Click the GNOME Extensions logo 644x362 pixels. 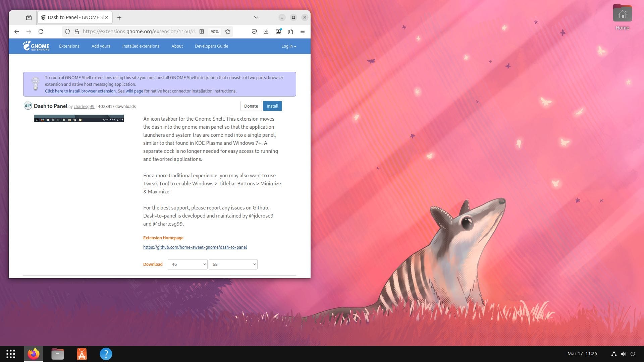point(36,46)
